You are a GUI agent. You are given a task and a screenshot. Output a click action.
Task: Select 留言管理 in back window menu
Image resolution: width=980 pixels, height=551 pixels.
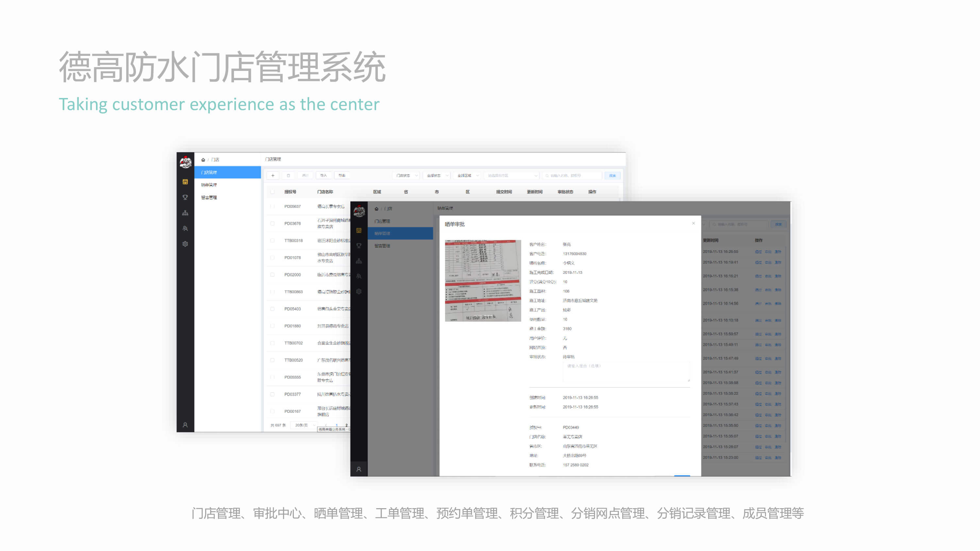(x=228, y=197)
